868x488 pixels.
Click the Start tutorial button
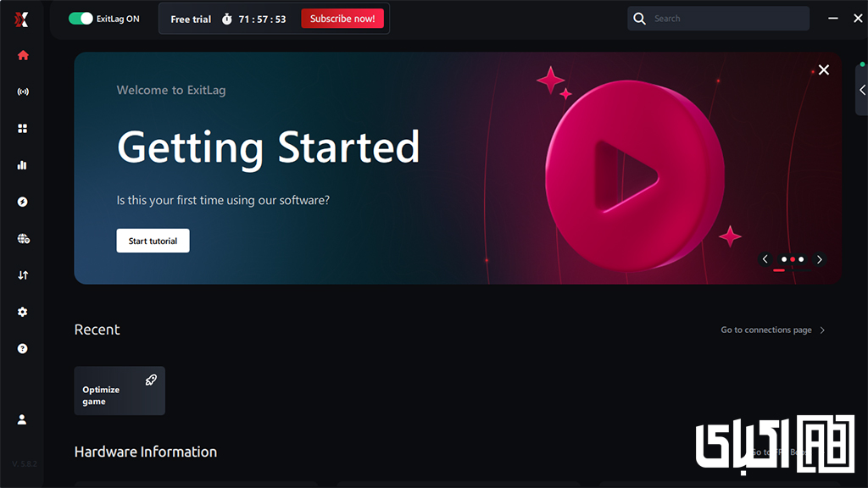[153, 241]
